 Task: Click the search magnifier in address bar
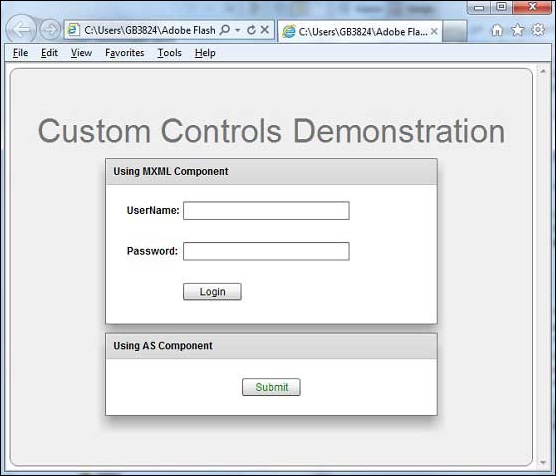[225, 30]
